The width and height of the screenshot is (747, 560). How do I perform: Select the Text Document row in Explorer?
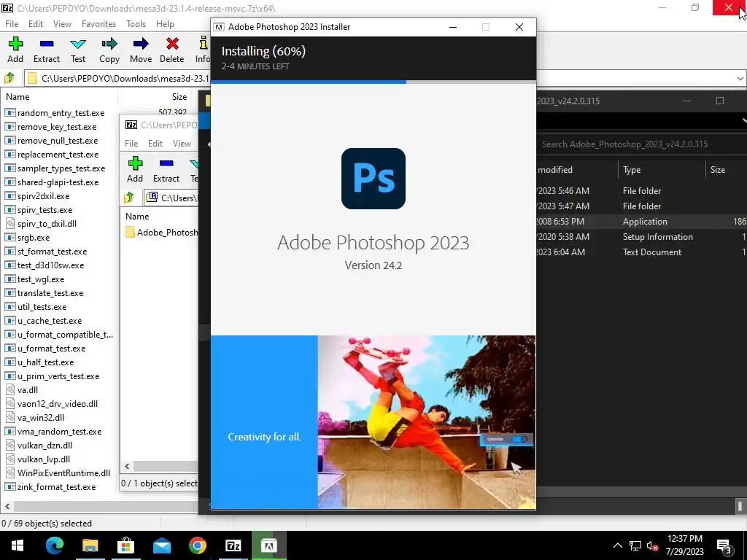click(641, 252)
